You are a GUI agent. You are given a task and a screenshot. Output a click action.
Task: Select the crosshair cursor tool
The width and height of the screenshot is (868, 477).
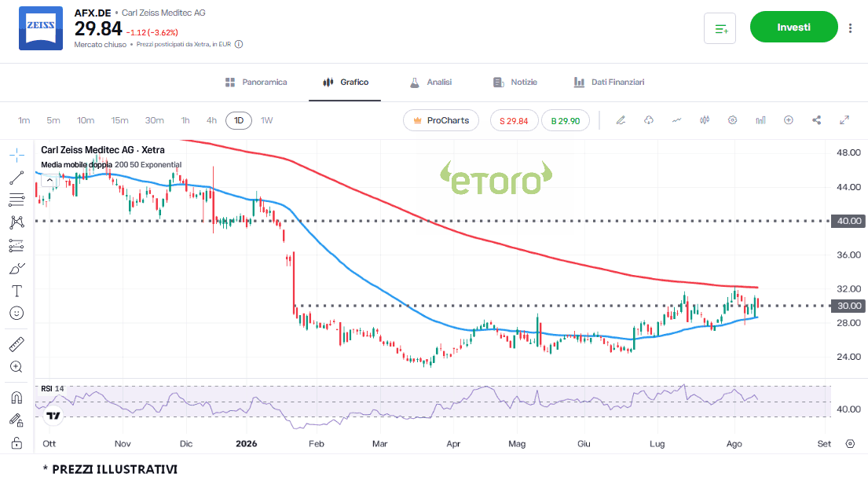(x=16, y=155)
